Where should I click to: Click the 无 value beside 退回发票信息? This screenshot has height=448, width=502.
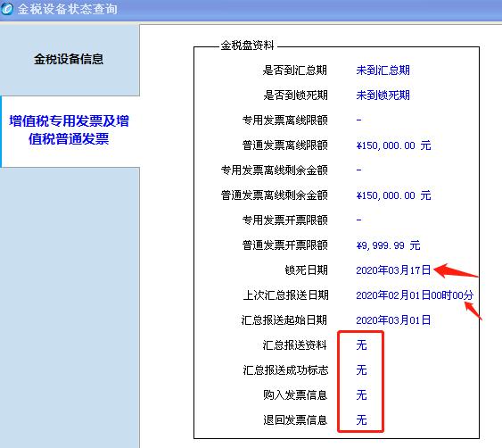(361, 420)
